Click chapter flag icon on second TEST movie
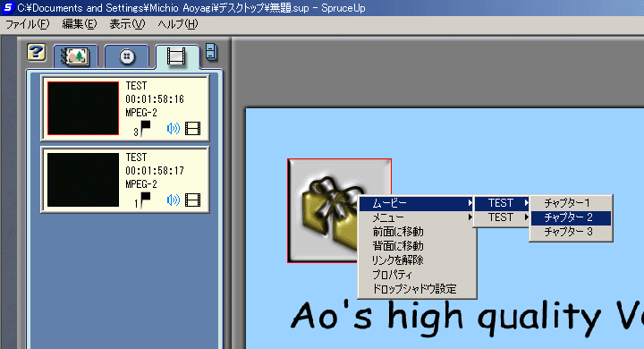644x349 pixels. coord(145,200)
